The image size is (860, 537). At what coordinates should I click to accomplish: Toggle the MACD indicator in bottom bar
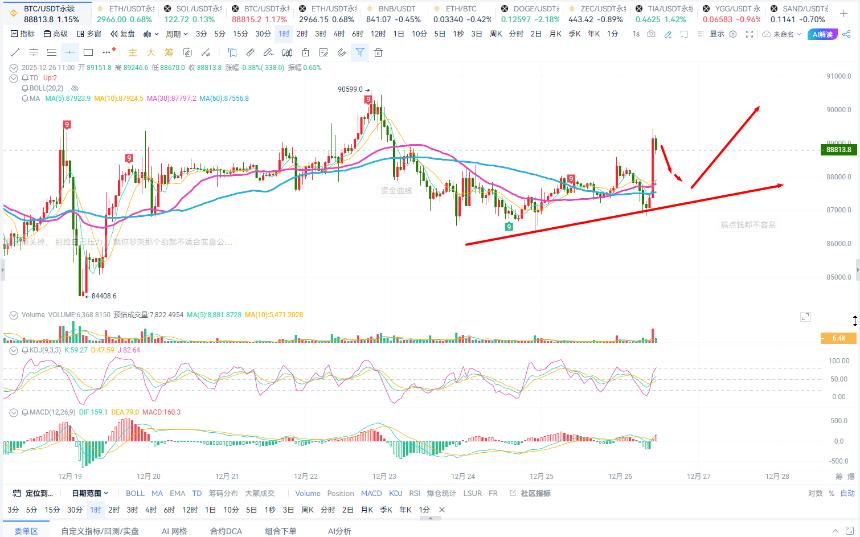click(371, 493)
